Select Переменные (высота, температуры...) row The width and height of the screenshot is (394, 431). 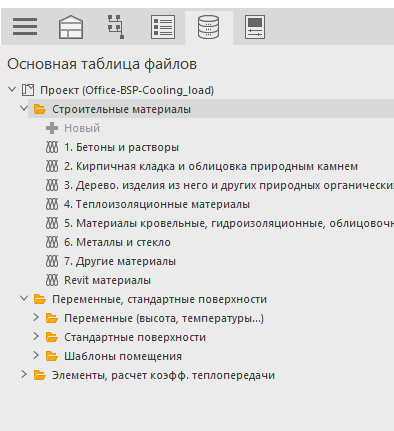tap(164, 318)
